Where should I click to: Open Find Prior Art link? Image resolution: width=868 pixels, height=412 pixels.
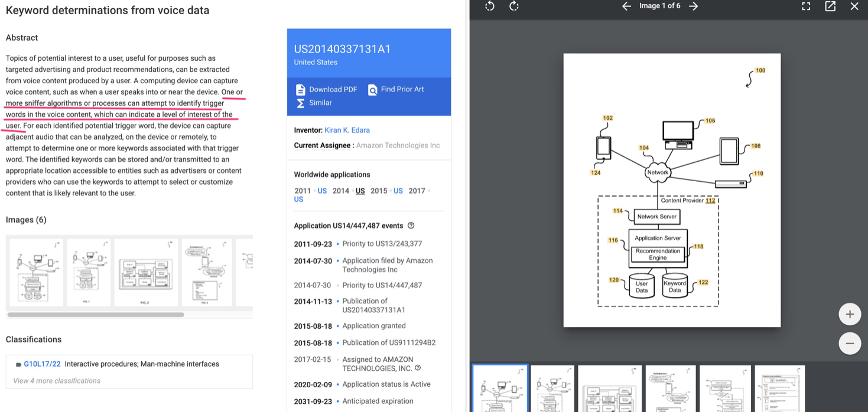[402, 89]
